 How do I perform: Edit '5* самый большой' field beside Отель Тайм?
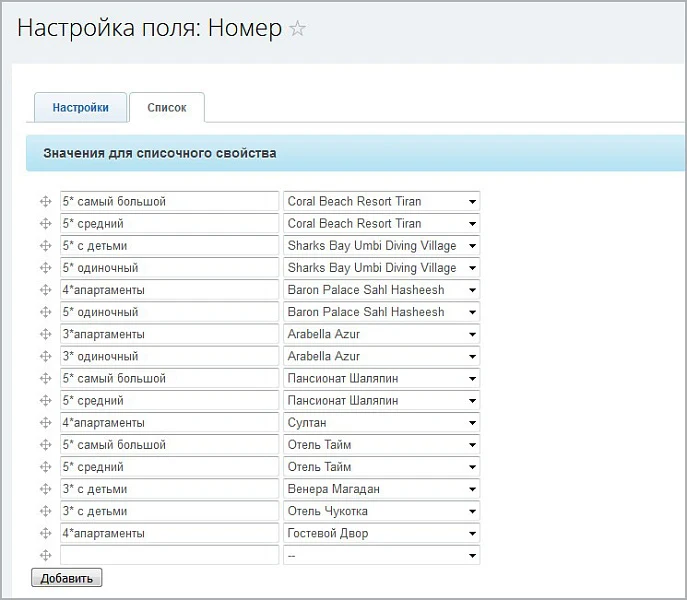click(x=170, y=445)
